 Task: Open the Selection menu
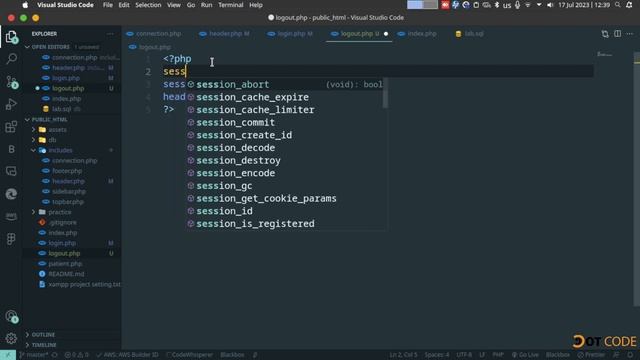click(148, 5)
